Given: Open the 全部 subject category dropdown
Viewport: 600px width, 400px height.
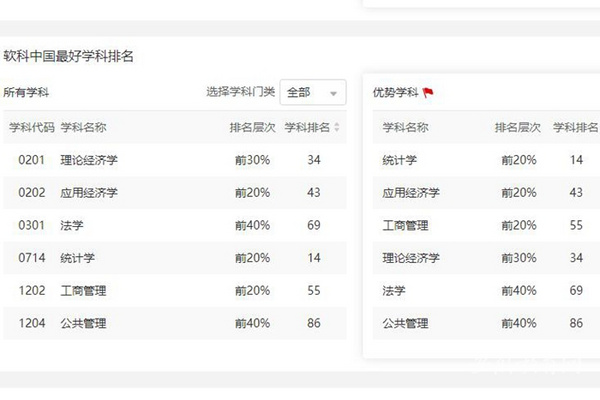Looking at the screenshot, I should (x=313, y=92).
